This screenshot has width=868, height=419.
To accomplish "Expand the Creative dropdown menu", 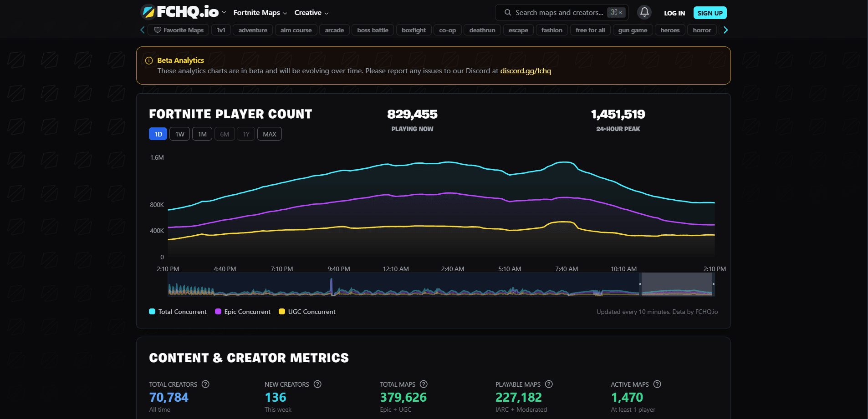I will tap(311, 13).
